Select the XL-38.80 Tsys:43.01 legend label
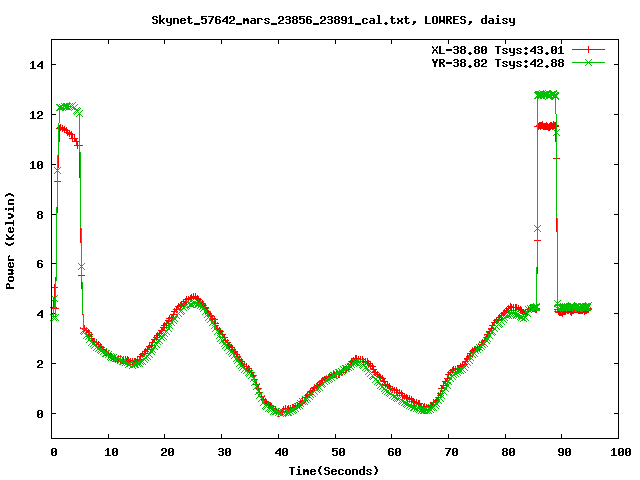The width and height of the screenshot is (640, 480). (498, 50)
